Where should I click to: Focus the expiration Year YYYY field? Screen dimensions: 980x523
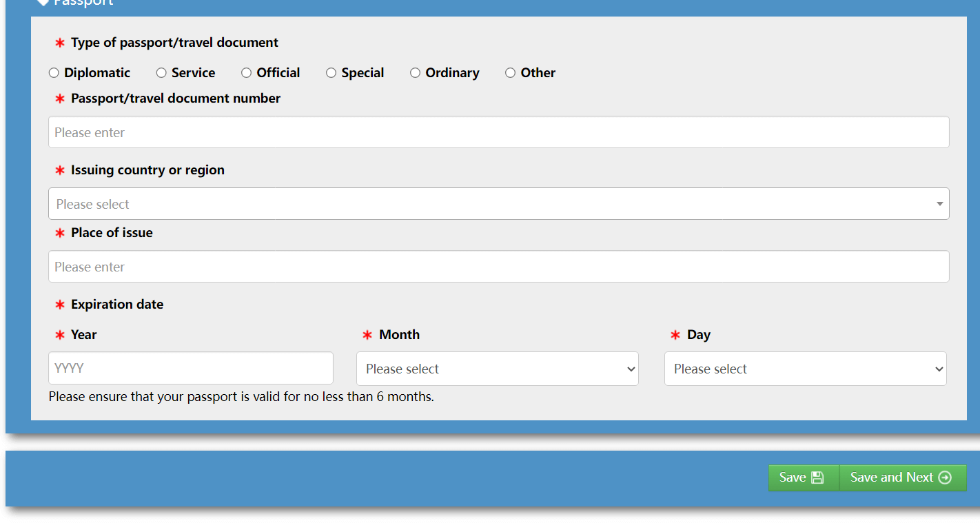(x=190, y=368)
